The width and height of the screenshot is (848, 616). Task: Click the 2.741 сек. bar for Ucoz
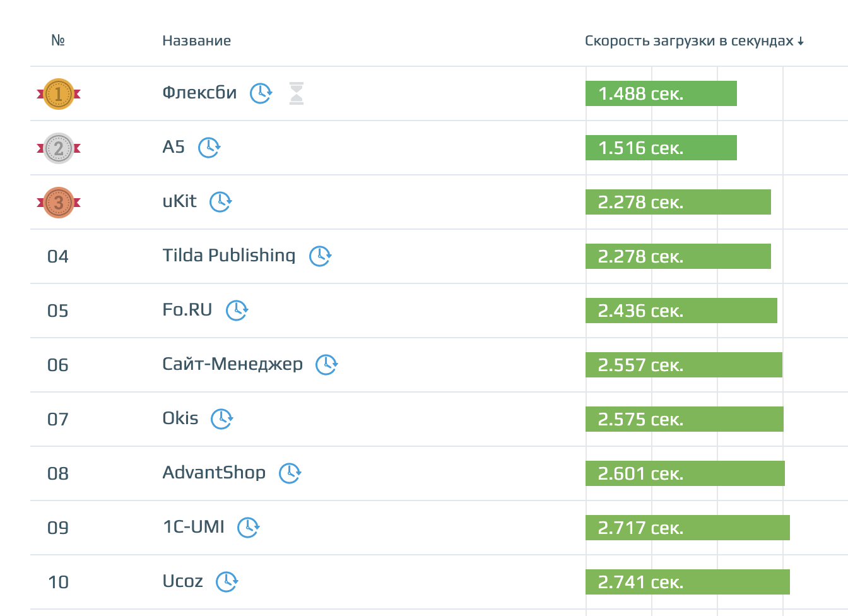[687, 582]
